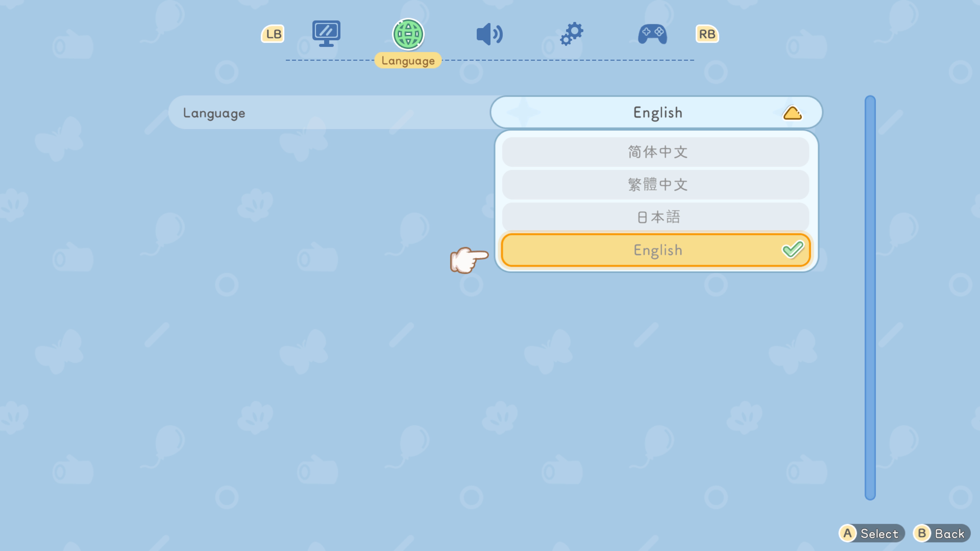Select the highlighted English list entry
Image resolution: width=980 pixels, height=551 pixels.
point(657,250)
